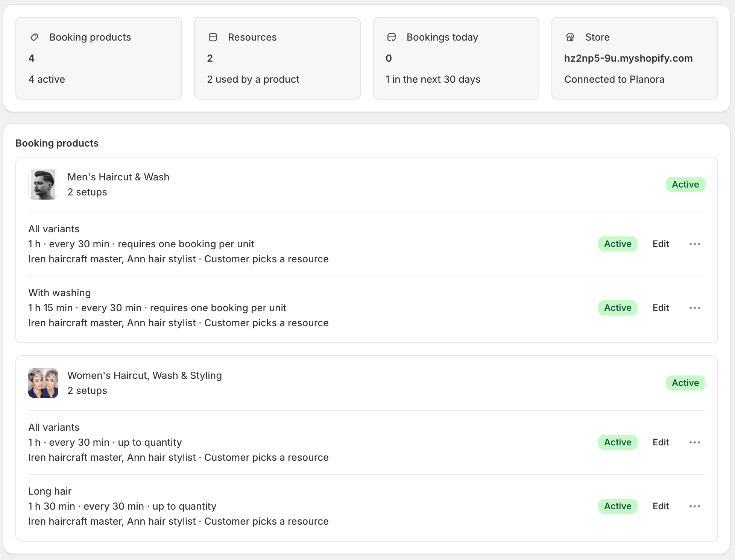The image size is (735, 560).
Task: Click the Active badge on Men's All variants row
Action: pyautogui.click(x=618, y=244)
